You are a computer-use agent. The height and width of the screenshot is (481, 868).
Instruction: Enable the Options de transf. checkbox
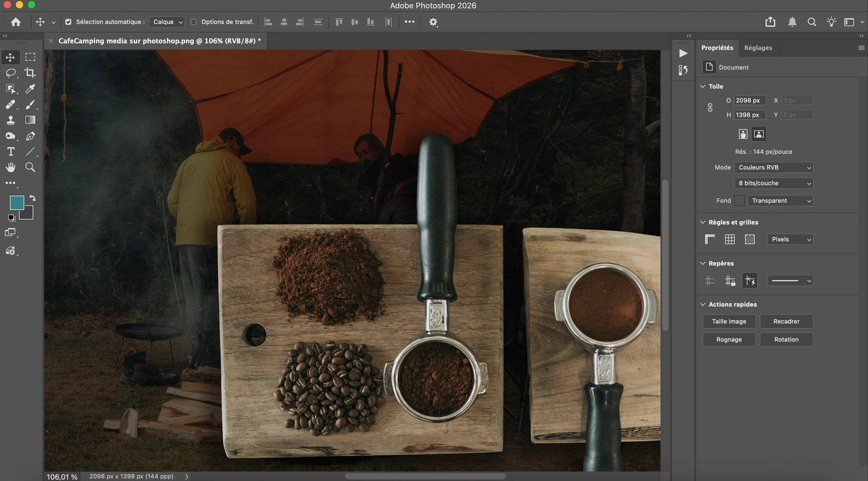point(193,22)
